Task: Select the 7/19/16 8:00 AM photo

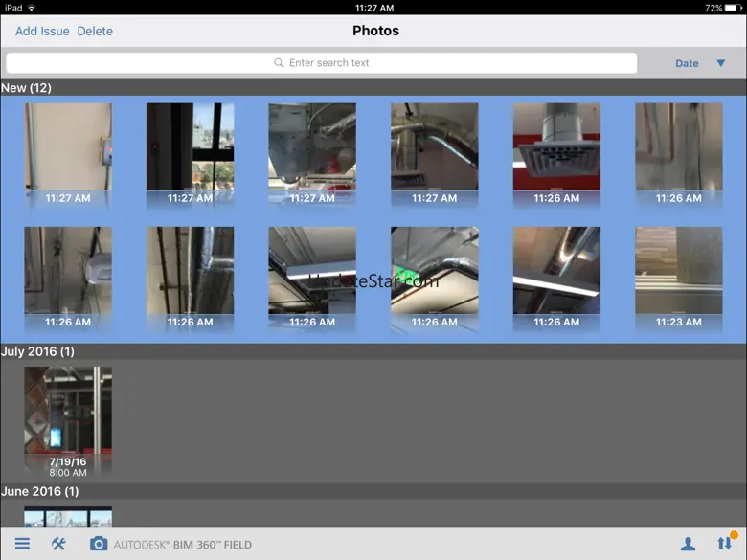Action: (68, 417)
